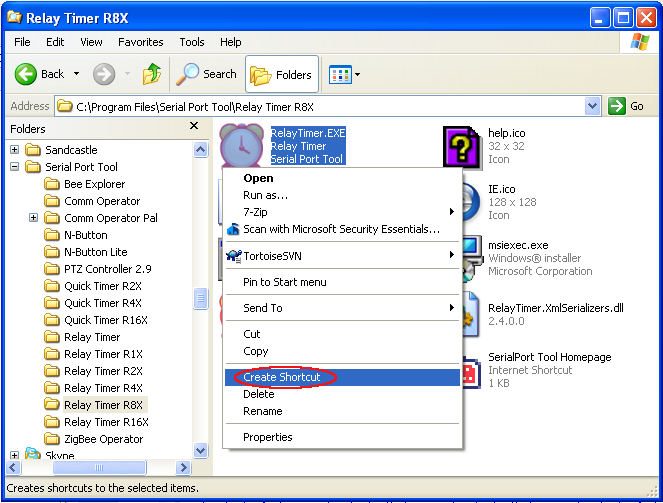
Task: Select the RelayTimer.XmlSerializers.dll file icon
Action: [471, 314]
